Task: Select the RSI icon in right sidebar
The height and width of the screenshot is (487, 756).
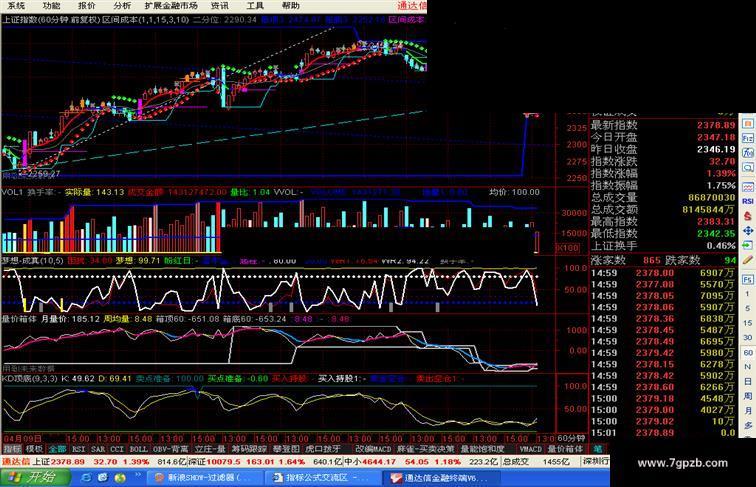Action: (x=748, y=201)
